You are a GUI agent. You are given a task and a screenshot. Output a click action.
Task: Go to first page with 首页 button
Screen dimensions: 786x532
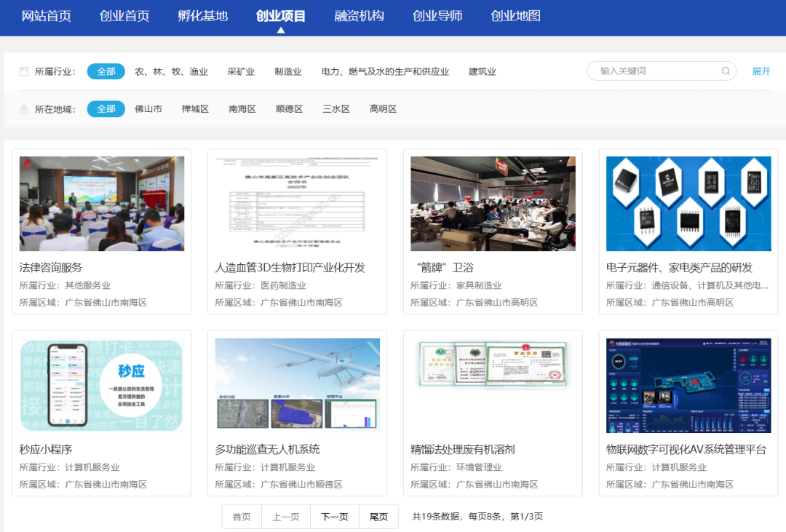[x=242, y=517]
